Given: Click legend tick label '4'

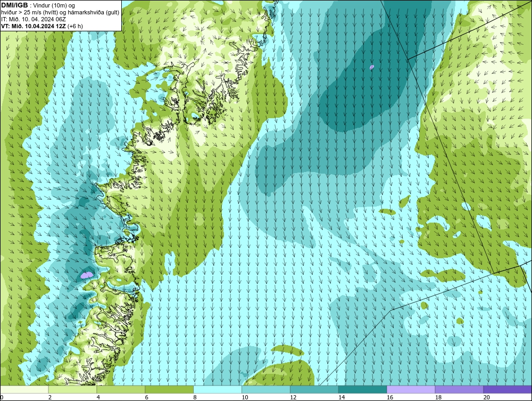Looking at the screenshot, I should [98, 397].
